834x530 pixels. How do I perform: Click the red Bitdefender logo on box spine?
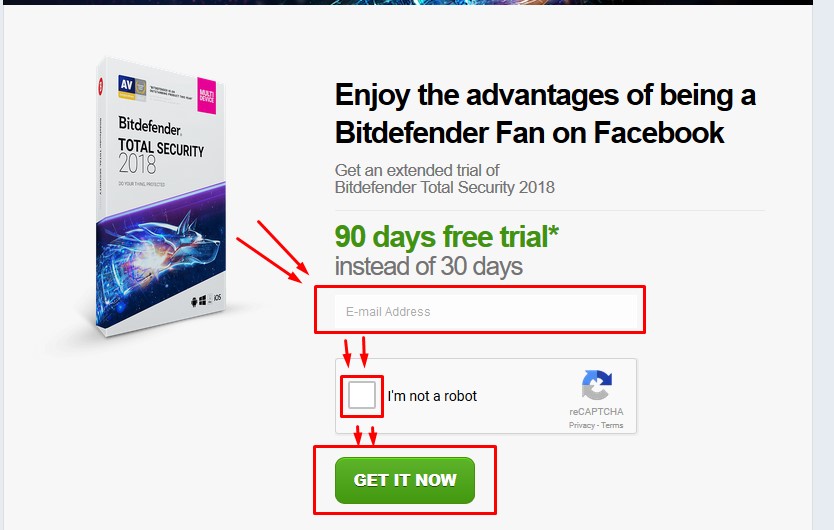[x=101, y=86]
